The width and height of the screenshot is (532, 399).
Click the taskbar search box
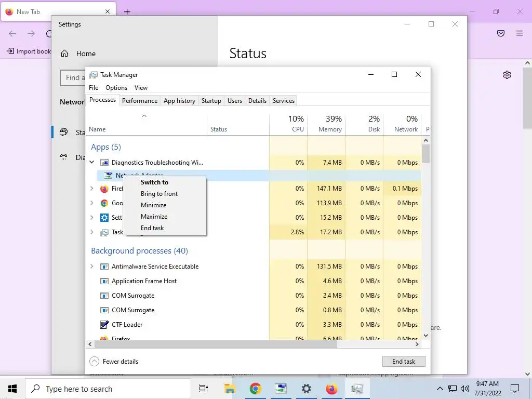click(108, 389)
